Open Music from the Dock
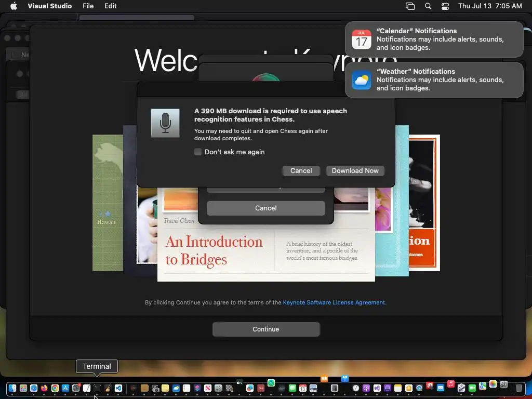The height and width of the screenshot is (399, 532). tap(451, 384)
